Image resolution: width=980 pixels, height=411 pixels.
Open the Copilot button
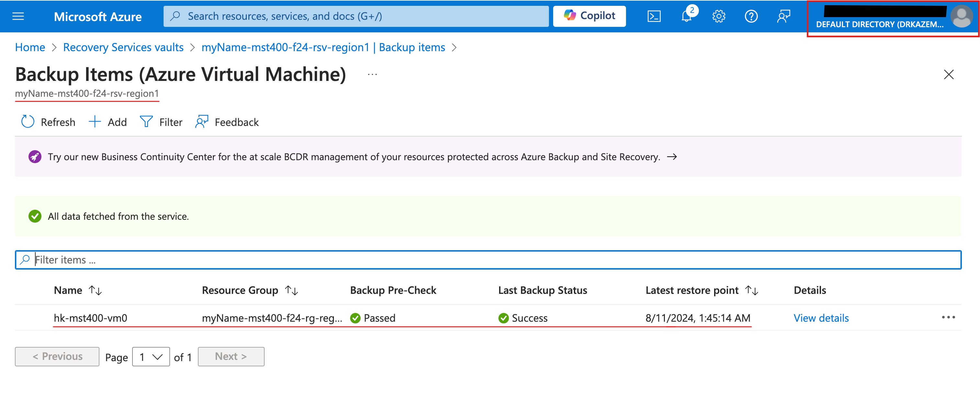(x=589, y=16)
